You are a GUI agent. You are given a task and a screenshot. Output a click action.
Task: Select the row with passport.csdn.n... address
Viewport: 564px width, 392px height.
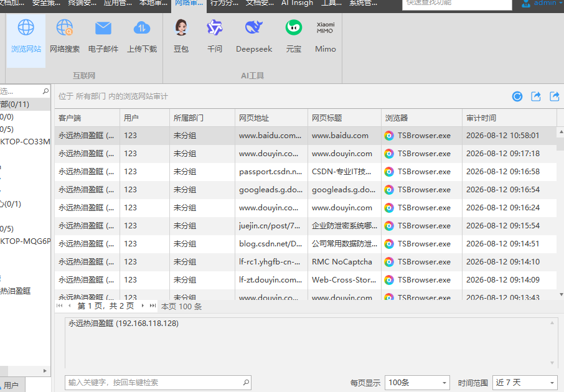coord(306,172)
